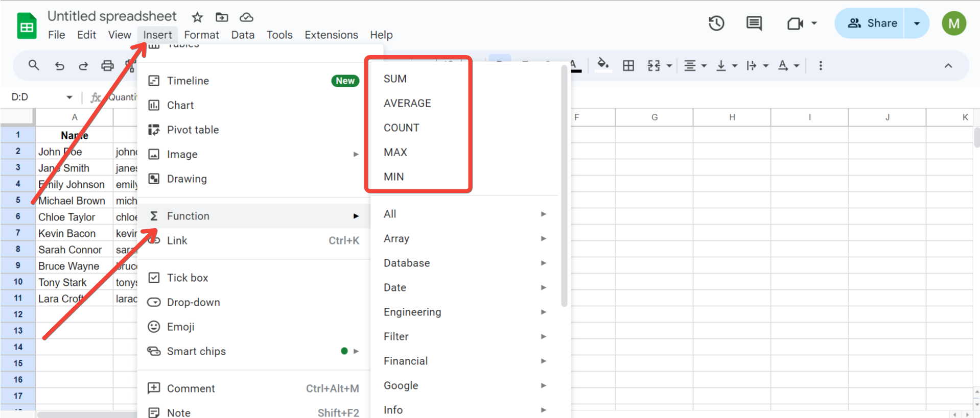Click the move to folder icon
Viewport: 980px width, 418px height.
(222, 17)
